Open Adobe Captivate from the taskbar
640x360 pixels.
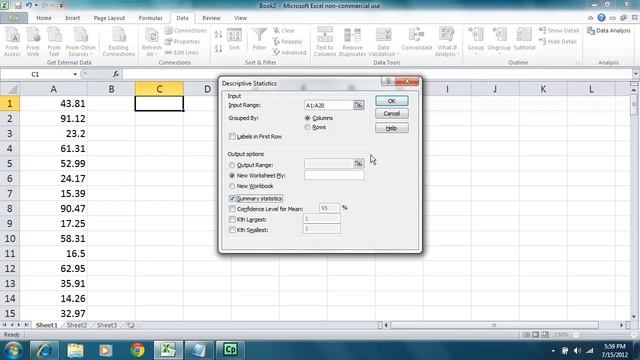[x=230, y=350]
